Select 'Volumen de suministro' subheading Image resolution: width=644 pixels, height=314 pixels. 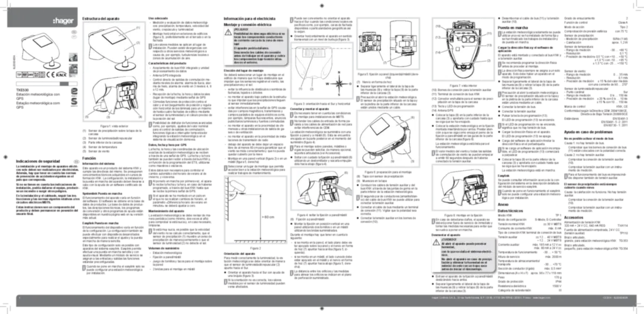tap(164, 249)
